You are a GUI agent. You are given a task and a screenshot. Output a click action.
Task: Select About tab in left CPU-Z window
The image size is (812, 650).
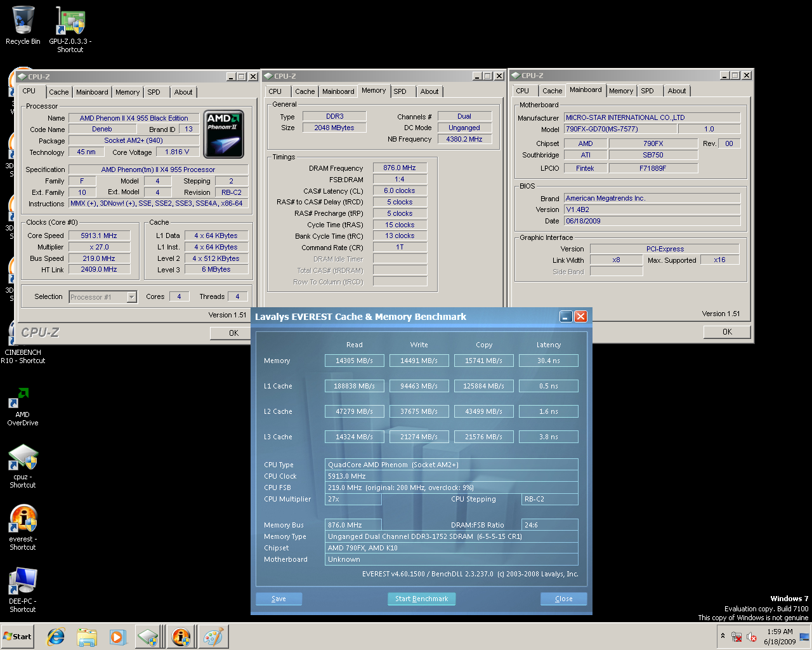pyautogui.click(x=183, y=92)
